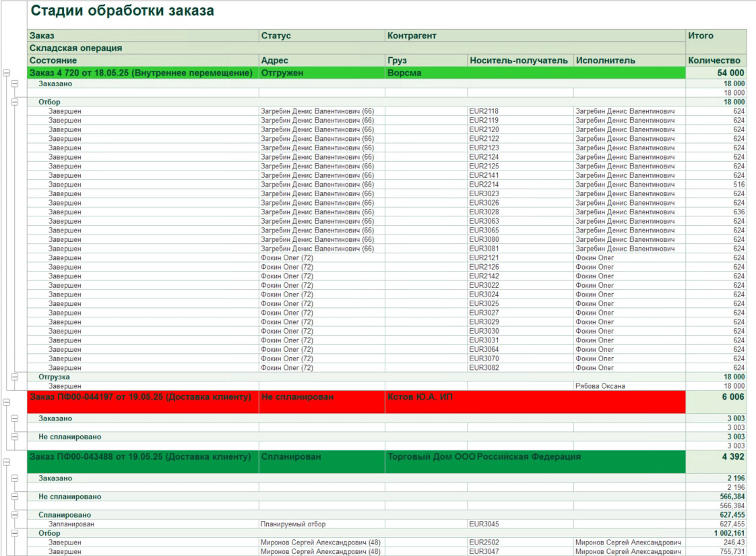Select the Ворсма counterparty cell

pyautogui.click(x=535, y=73)
